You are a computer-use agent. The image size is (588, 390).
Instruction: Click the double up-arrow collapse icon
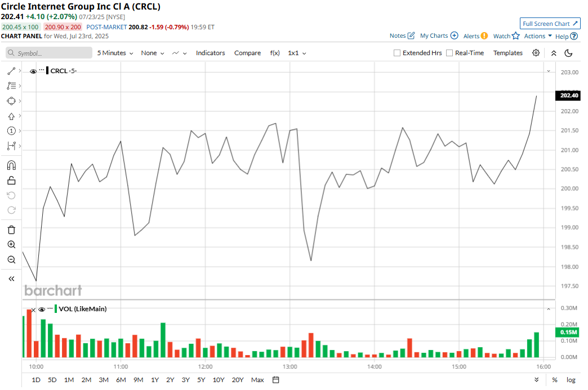pyautogui.click(x=554, y=53)
